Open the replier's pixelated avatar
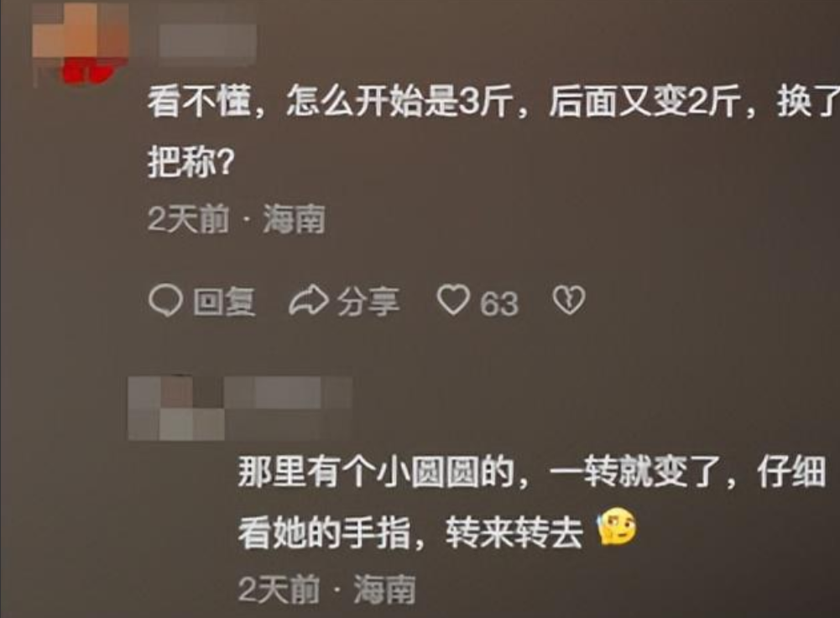This screenshot has width=840, height=618. (176, 408)
